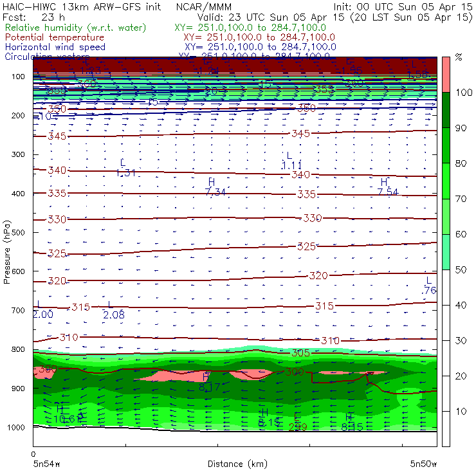Click the 'L 2.00' wind minimum label
This screenshot has height=476, width=476.
42,309
